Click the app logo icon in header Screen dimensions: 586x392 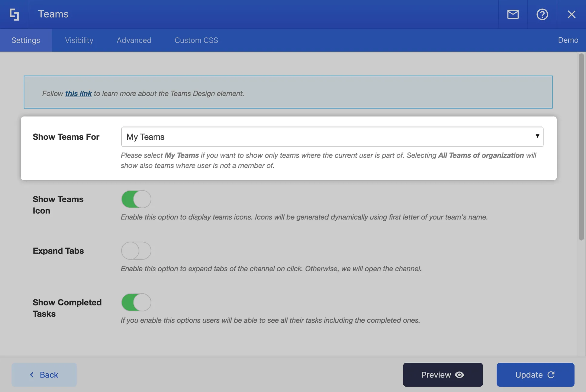(14, 14)
